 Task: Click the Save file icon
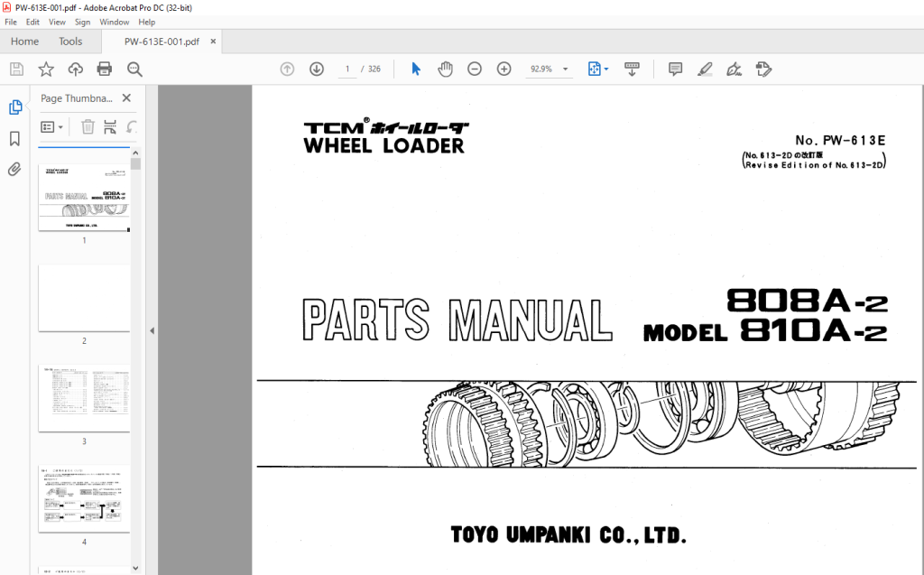(x=16, y=69)
